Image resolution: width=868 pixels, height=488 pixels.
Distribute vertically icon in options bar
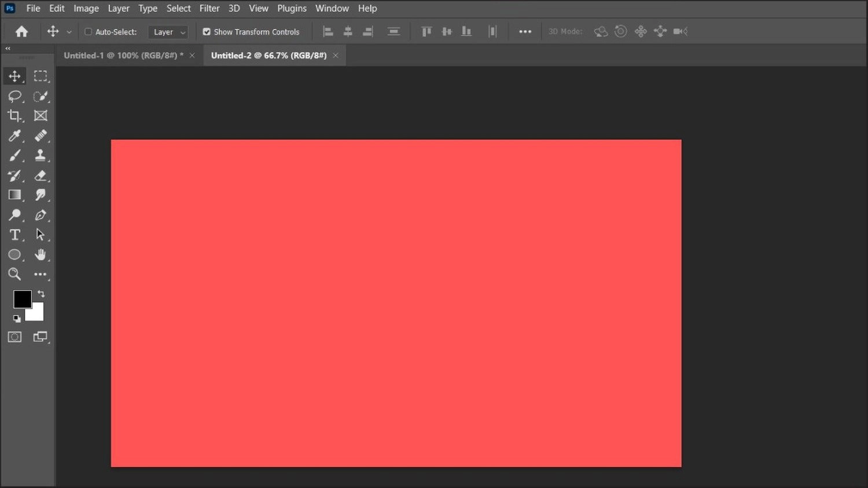(x=393, y=32)
